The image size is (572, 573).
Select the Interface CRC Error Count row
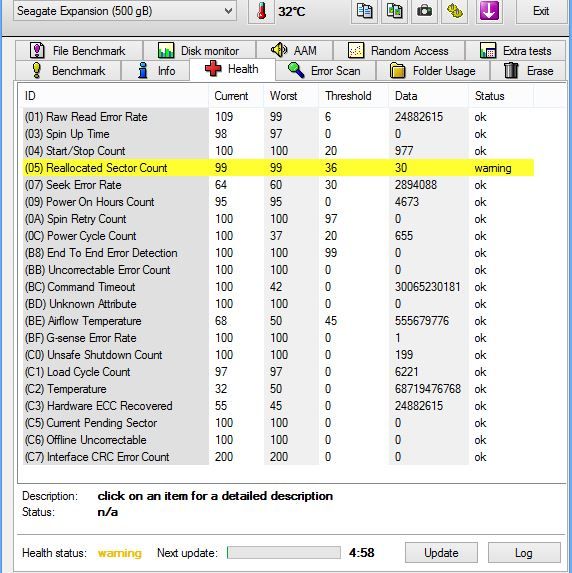tap(278, 457)
